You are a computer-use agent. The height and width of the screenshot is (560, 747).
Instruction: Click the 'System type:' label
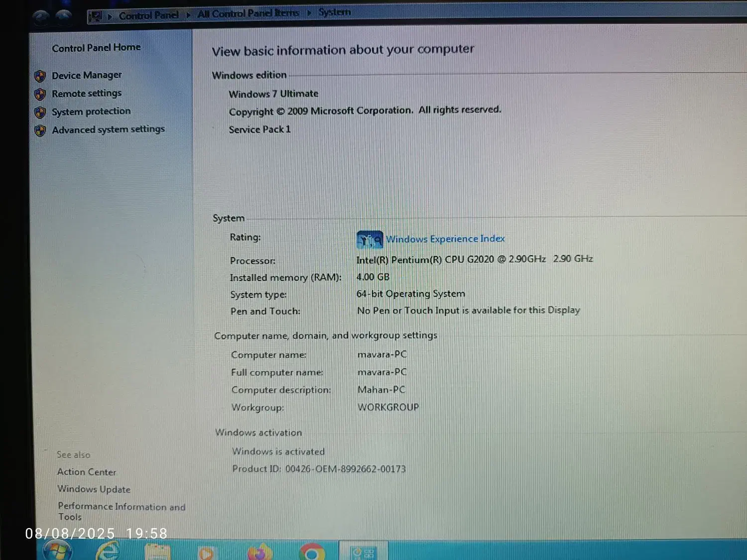point(258,295)
